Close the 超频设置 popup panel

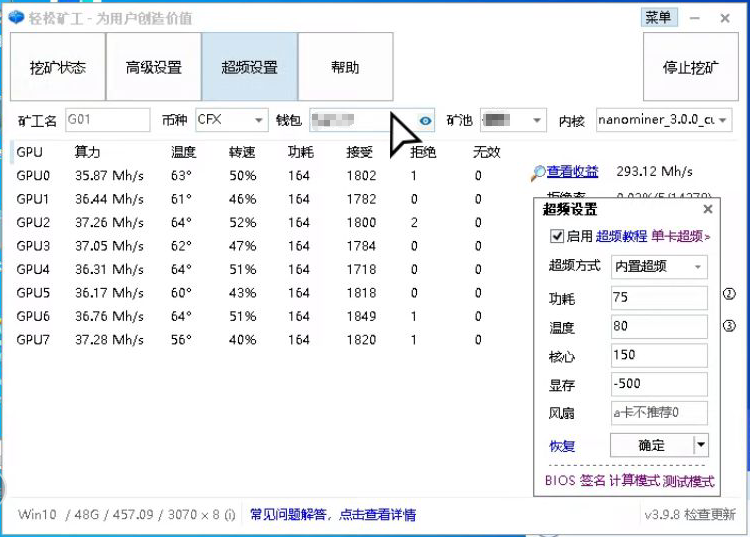tap(708, 210)
